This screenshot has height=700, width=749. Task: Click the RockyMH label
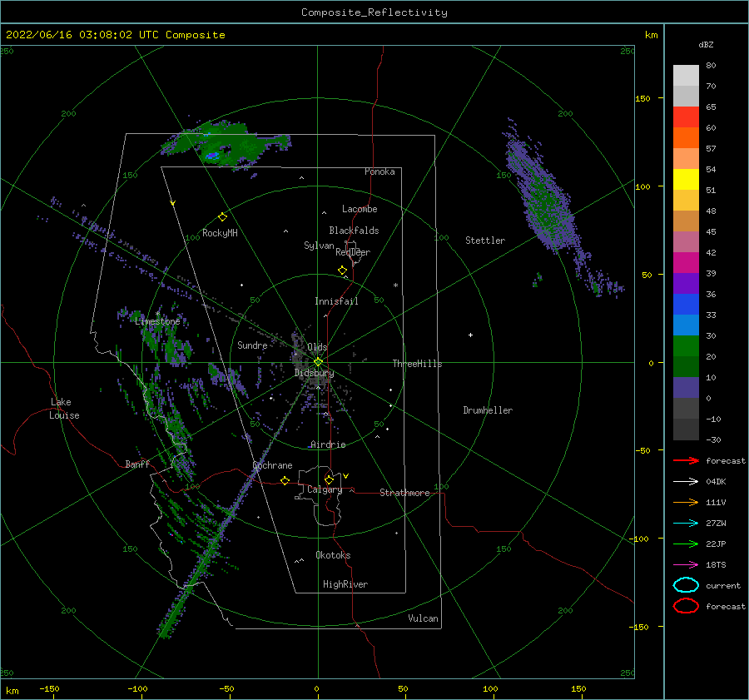tap(220, 233)
